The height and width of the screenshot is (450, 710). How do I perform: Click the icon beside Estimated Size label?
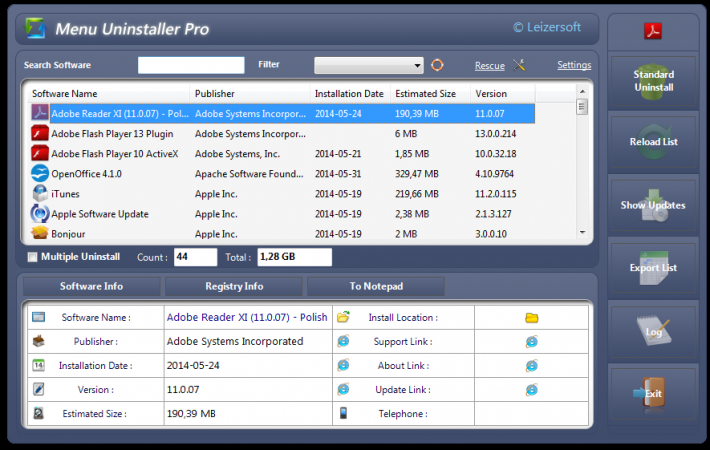tap(38, 413)
